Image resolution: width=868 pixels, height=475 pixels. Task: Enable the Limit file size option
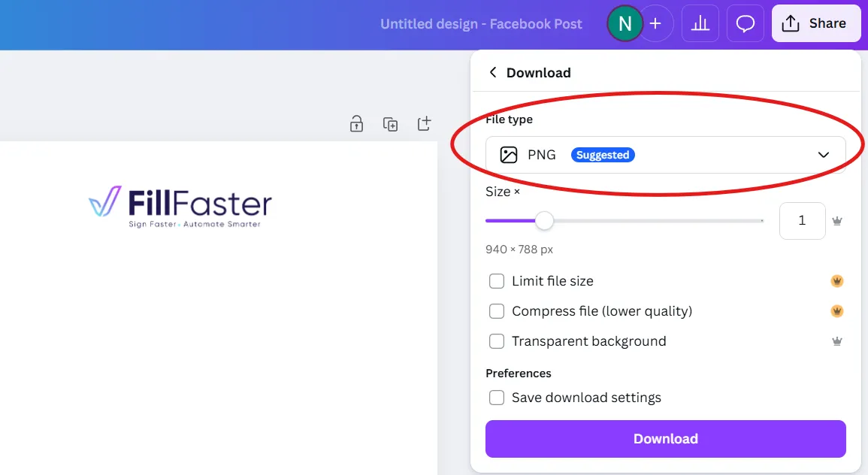tap(497, 280)
